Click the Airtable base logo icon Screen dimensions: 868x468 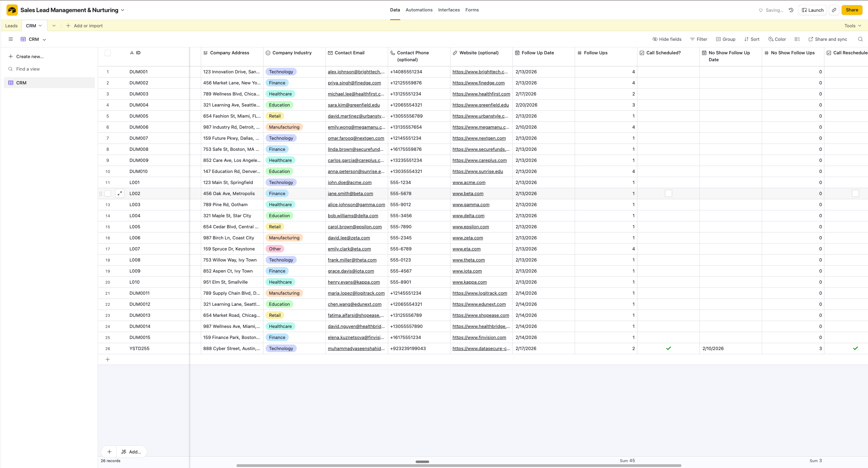[x=12, y=10]
